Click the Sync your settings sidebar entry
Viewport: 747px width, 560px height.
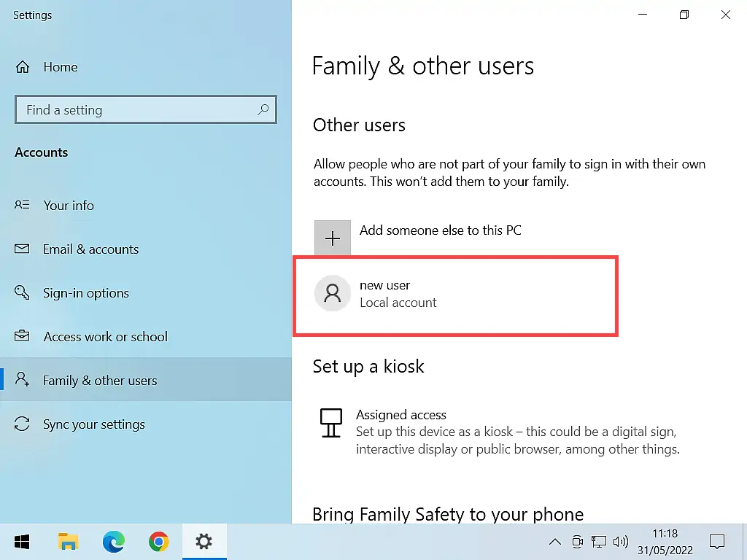pos(96,424)
